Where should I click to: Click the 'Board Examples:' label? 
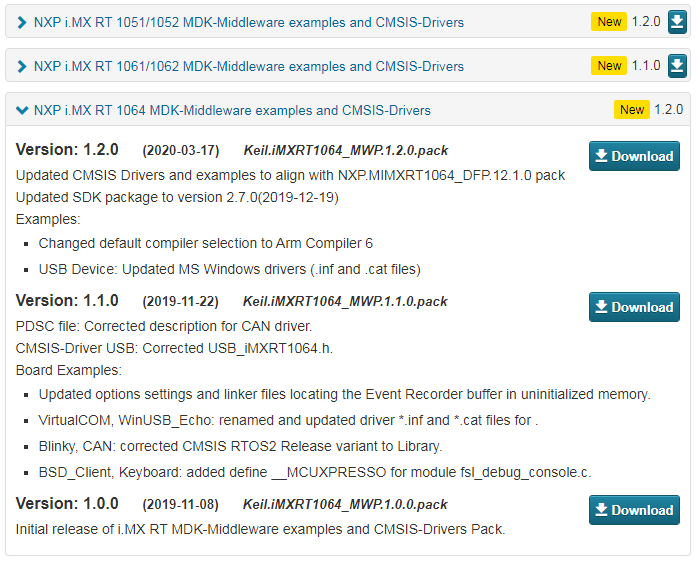69,370
